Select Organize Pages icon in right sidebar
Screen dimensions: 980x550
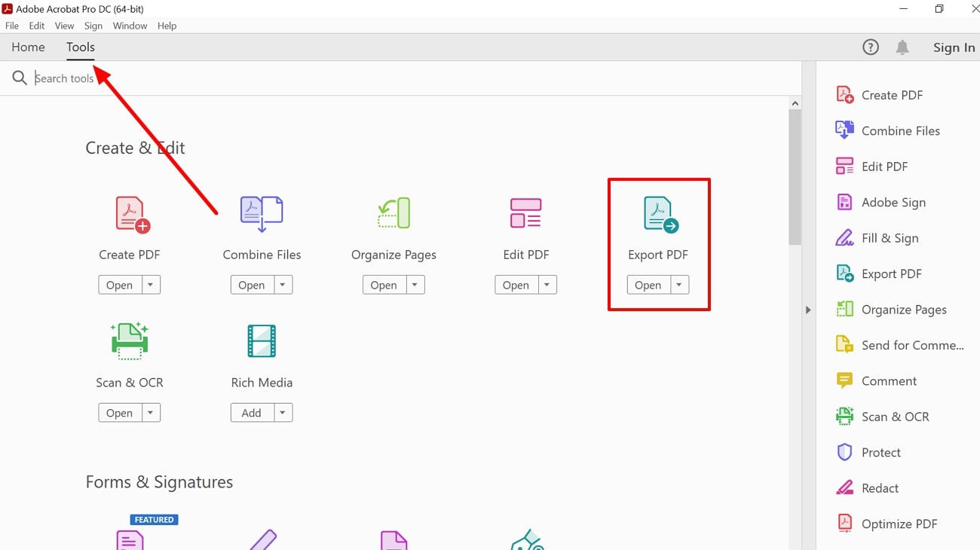[x=845, y=310]
